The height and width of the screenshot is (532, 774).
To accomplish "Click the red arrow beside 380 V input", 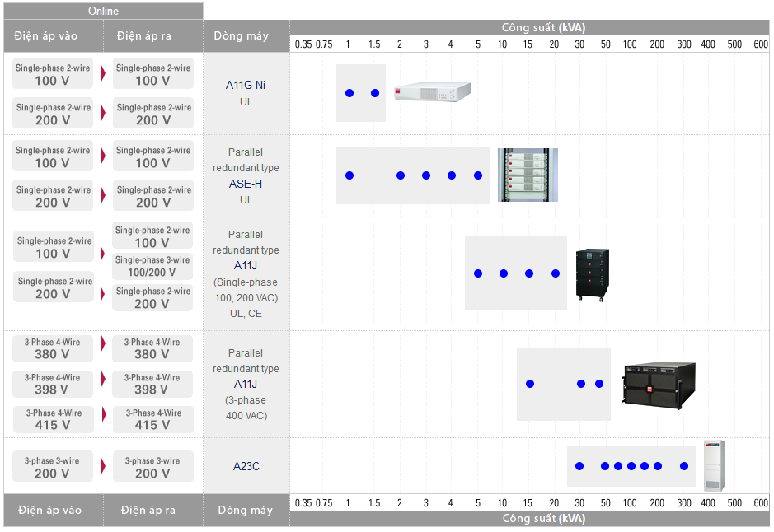I will tap(103, 343).
